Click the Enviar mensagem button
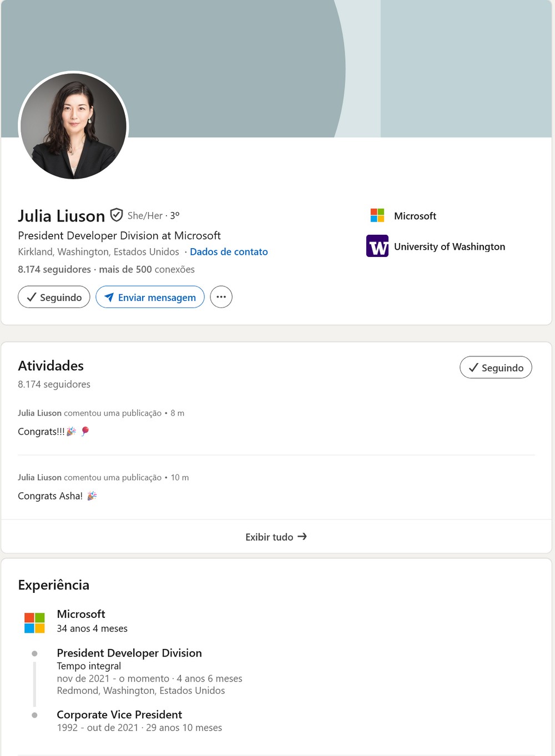The width and height of the screenshot is (555, 756). click(150, 297)
